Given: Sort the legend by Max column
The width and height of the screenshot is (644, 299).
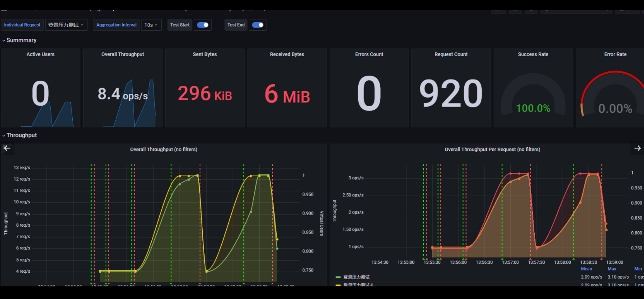Looking at the screenshot, I should click(x=612, y=269).
